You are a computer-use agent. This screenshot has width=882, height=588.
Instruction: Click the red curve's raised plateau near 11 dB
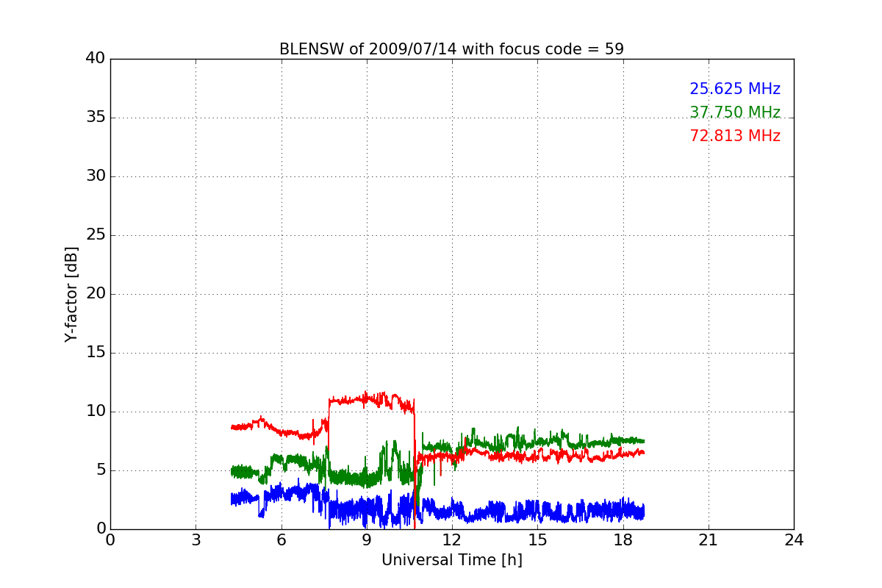[371, 400]
